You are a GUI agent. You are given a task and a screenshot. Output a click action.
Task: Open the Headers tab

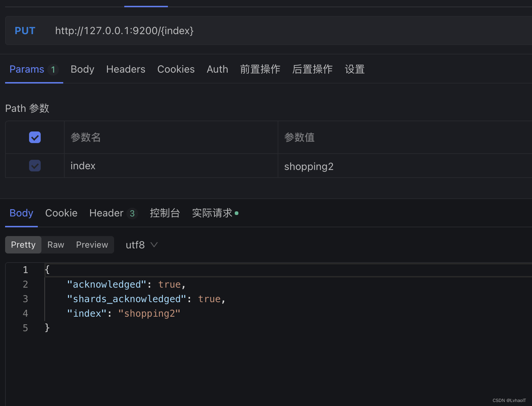pyautogui.click(x=126, y=69)
